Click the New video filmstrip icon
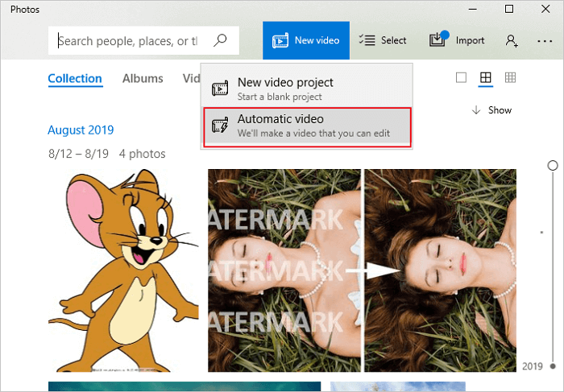The image size is (564, 392). tap(280, 40)
